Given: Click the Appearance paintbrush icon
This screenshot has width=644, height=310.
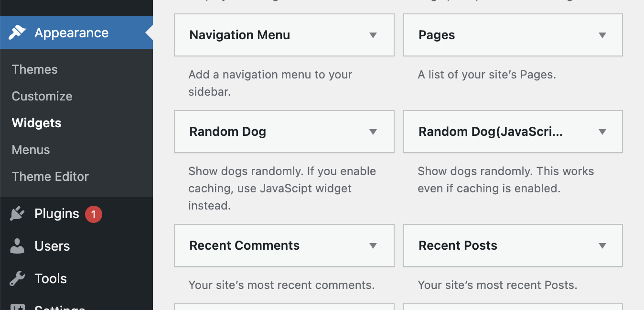Looking at the screenshot, I should (17, 33).
